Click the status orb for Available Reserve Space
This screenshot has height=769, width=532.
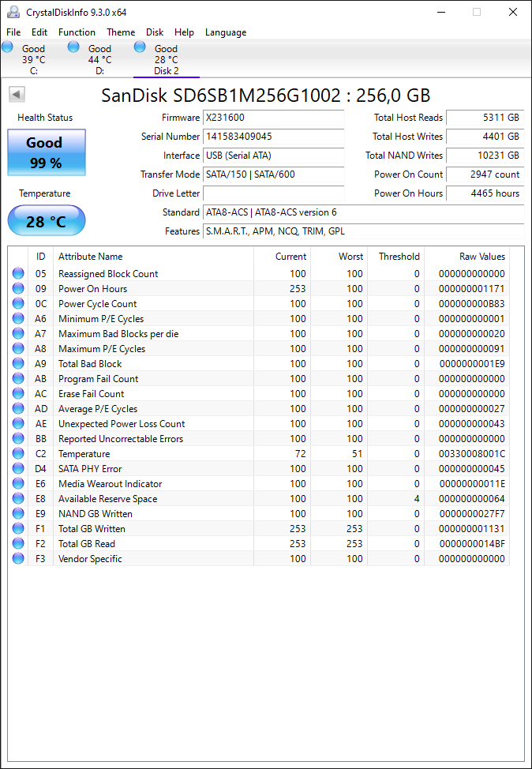[x=18, y=498]
